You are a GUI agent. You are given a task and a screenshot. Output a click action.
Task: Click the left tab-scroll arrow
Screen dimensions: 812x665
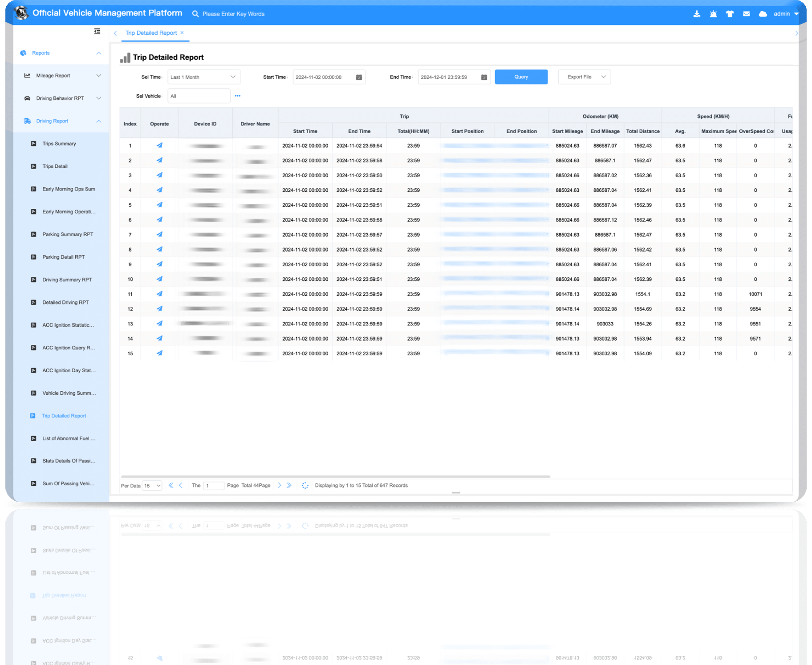click(x=115, y=33)
